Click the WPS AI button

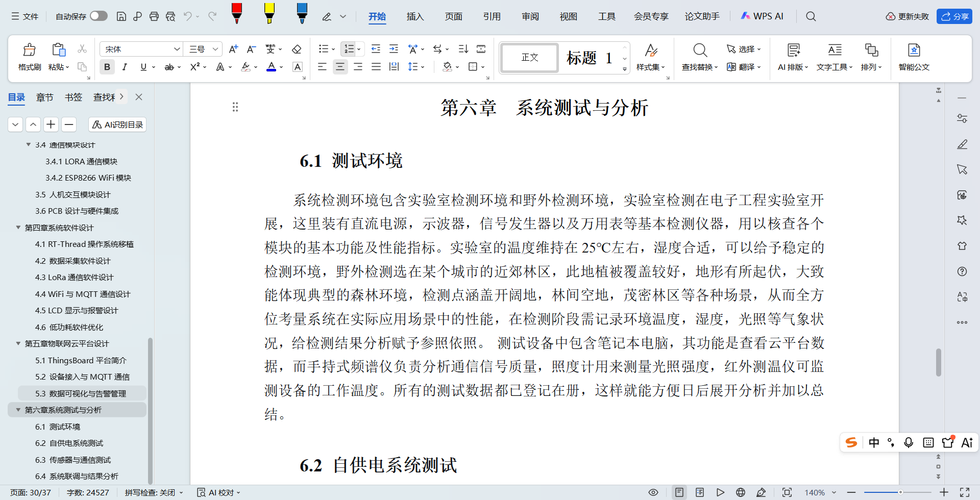762,16
